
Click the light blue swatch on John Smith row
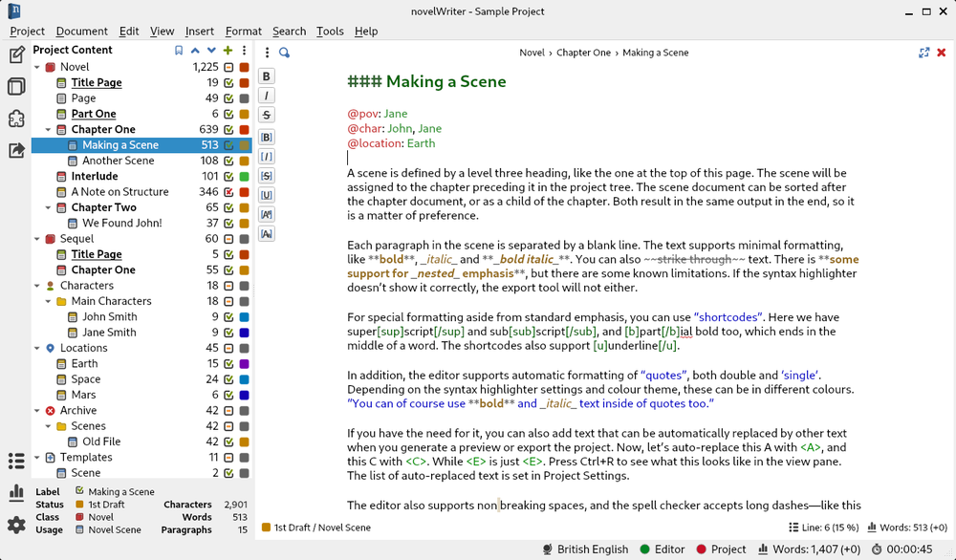(x=244, y=317)
